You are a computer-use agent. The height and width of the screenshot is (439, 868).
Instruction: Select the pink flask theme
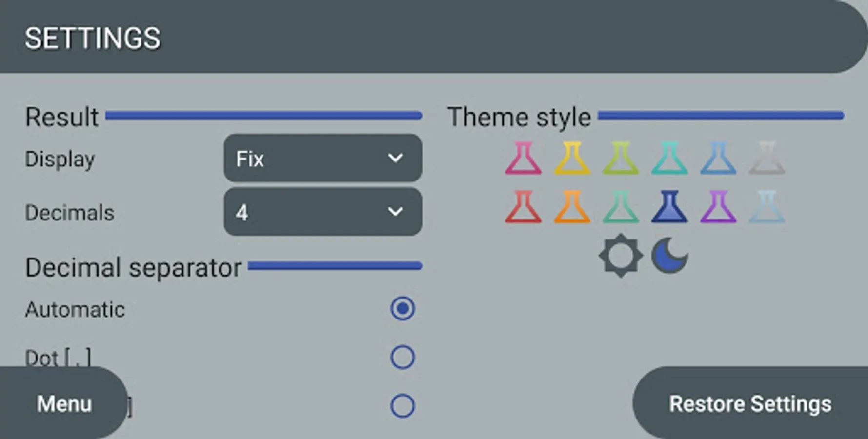pos(523,159)
